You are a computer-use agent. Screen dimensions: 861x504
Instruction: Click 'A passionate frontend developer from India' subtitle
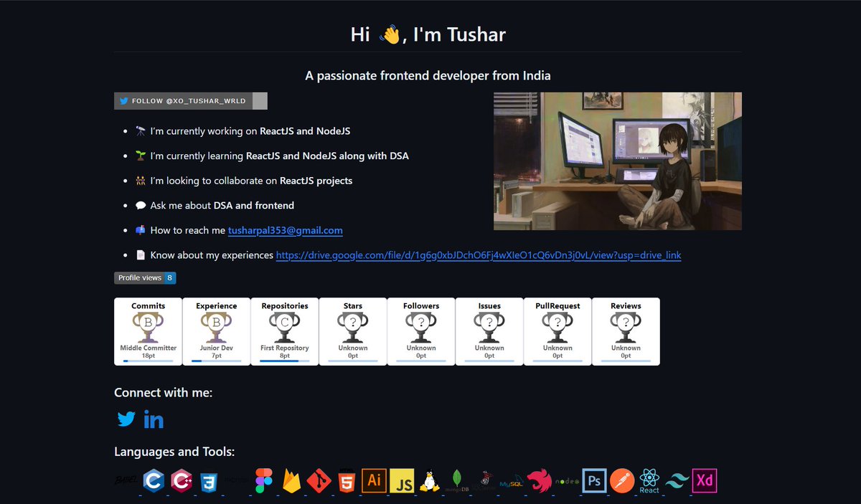428,75
